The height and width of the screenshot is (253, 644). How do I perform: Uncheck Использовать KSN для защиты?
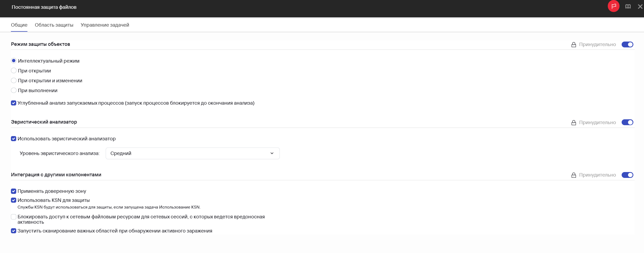[14, 200]
